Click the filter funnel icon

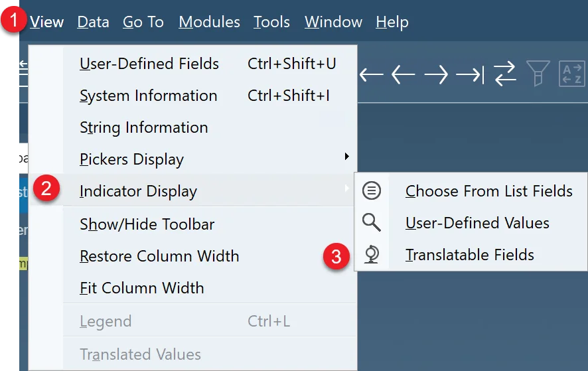pyautogui.click(x=538, y=74)
